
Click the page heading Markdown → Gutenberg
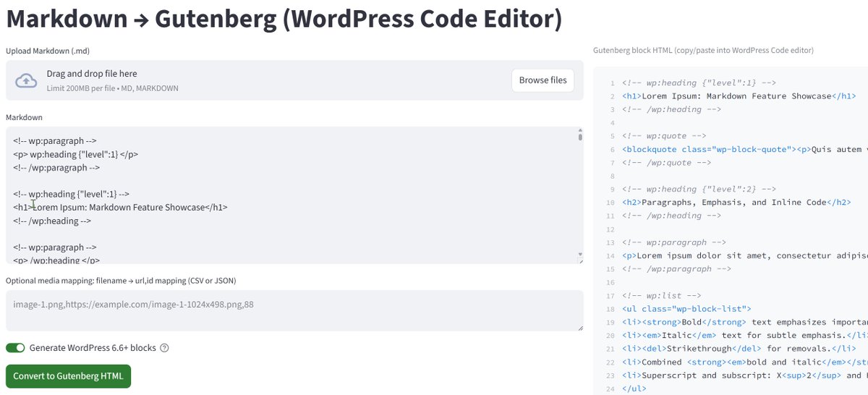(x=284, y=20)
